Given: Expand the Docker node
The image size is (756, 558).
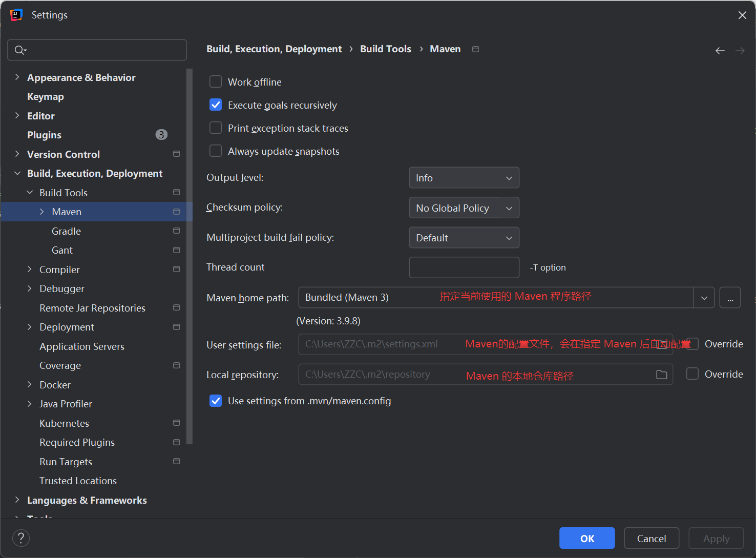Looking at the screenshot, I should [x=30, y=384].
